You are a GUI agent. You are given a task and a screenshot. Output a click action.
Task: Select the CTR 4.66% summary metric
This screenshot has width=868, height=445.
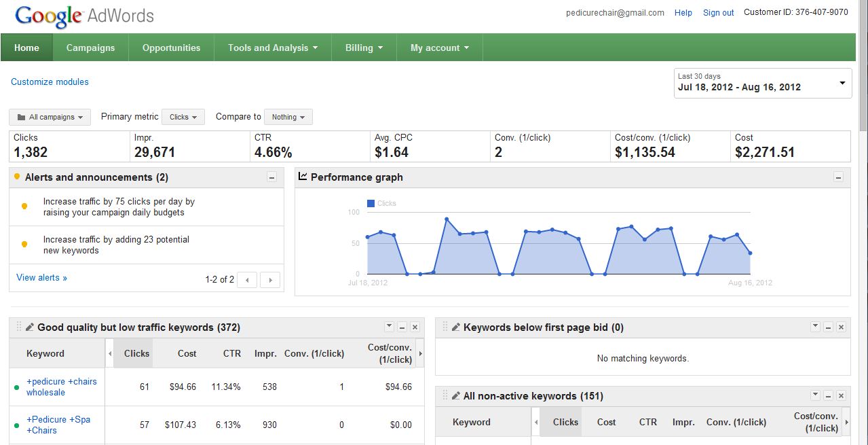(x=310, y=146)
